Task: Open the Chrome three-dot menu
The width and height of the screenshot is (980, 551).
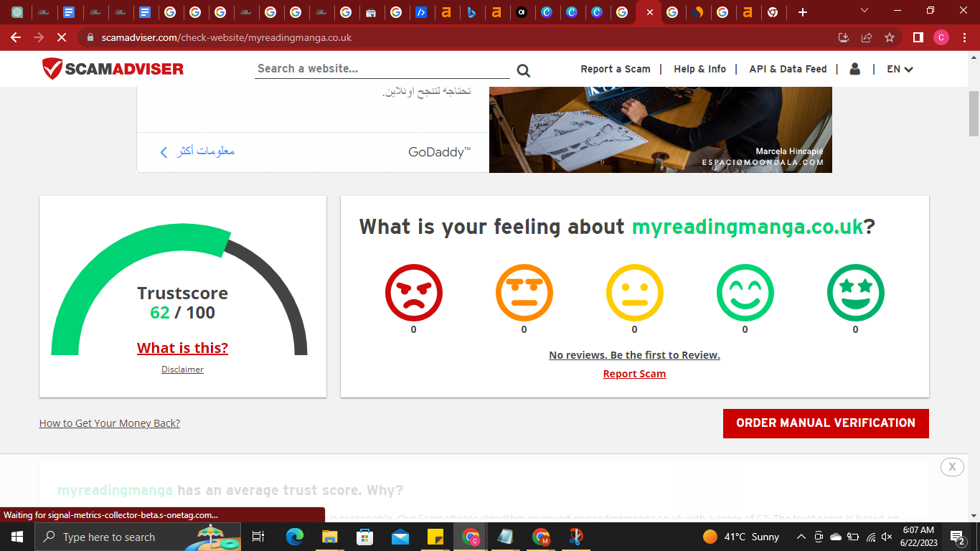Action: tap(964, 37)
